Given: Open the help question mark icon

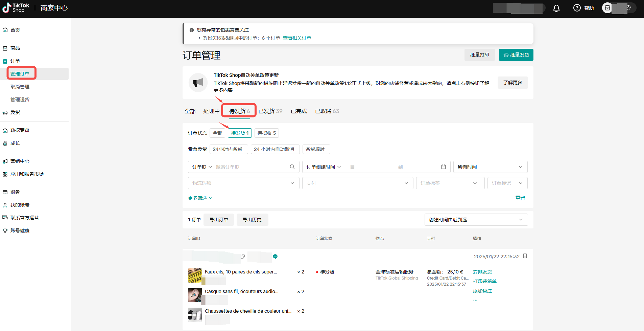Looking at the screenshot, I should click(577, 8).
